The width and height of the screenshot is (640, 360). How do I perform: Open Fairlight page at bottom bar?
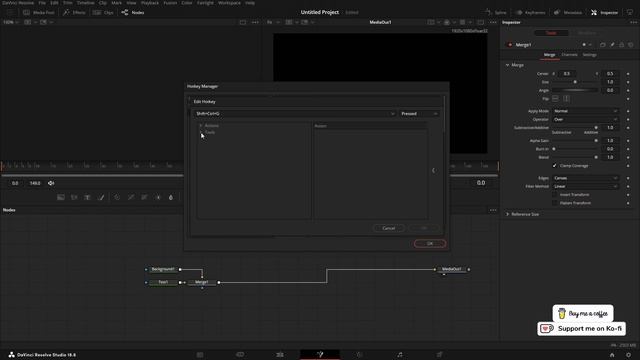coord(400,355)
